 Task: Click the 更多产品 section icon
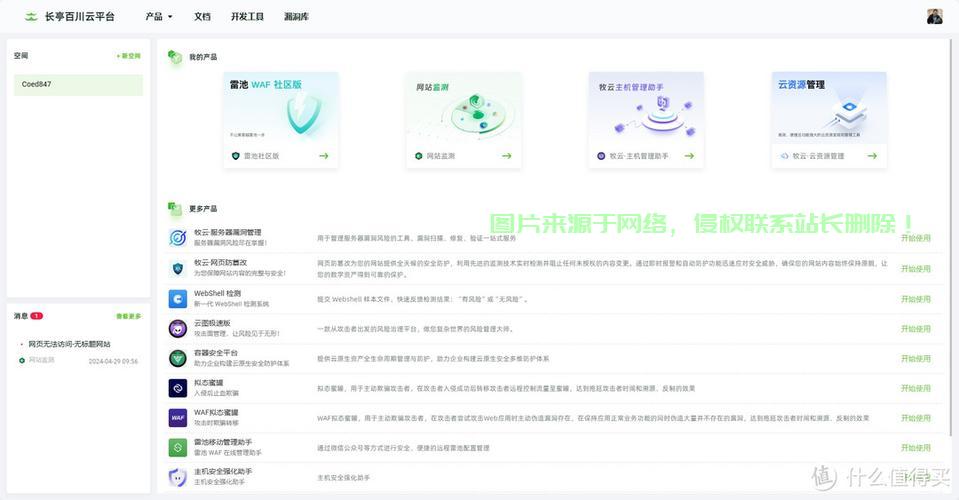[175, 208]
